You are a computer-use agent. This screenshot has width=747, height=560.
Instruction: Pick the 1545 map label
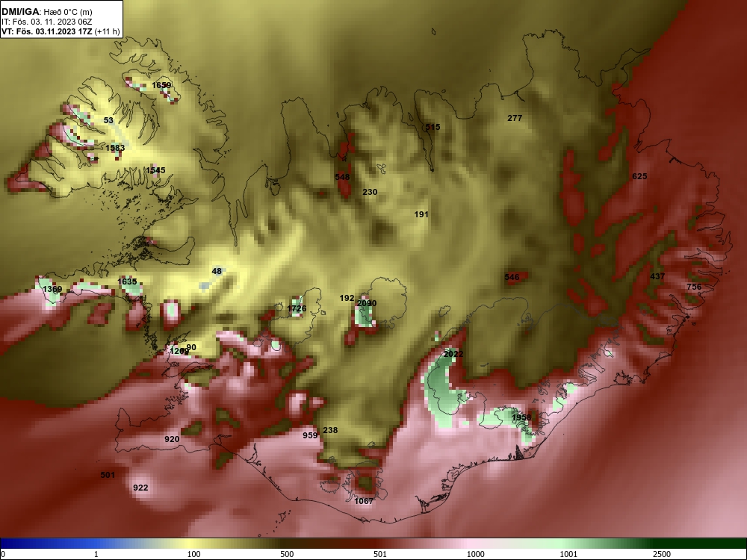coord(156,170)
